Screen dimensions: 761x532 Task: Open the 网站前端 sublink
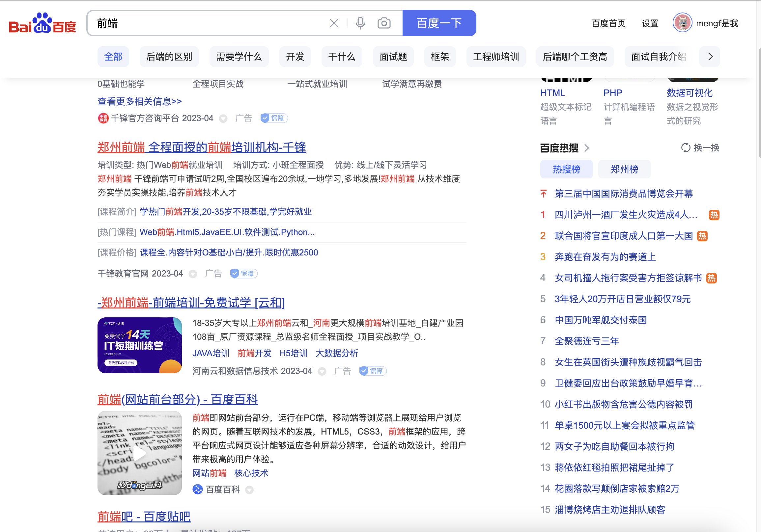[210, 473]
